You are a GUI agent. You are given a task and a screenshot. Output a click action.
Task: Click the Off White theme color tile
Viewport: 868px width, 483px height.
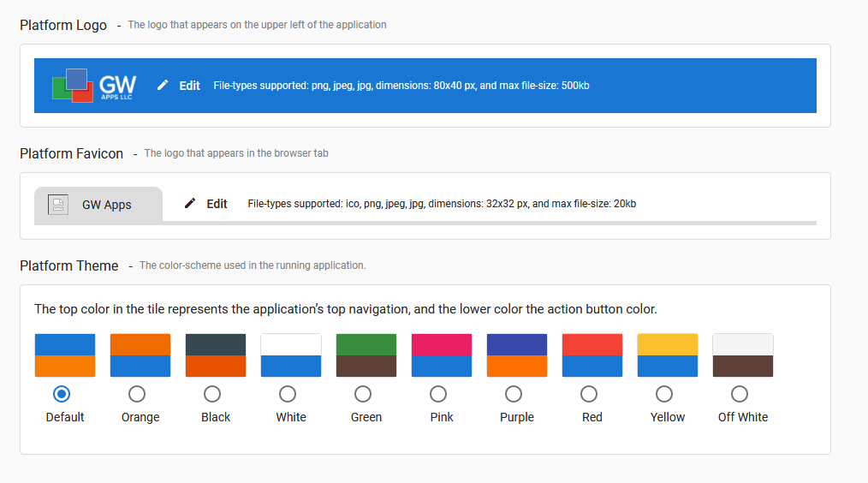coord(743,355)
